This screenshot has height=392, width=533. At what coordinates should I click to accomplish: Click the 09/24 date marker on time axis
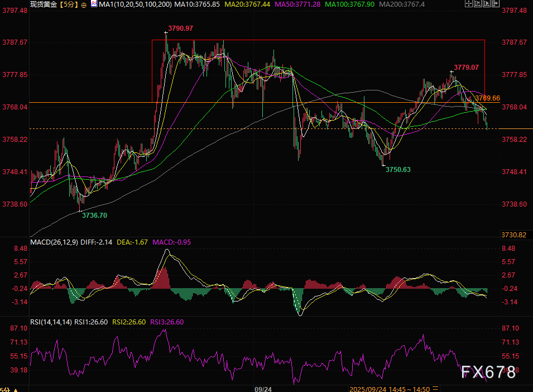tap(262, 388)
